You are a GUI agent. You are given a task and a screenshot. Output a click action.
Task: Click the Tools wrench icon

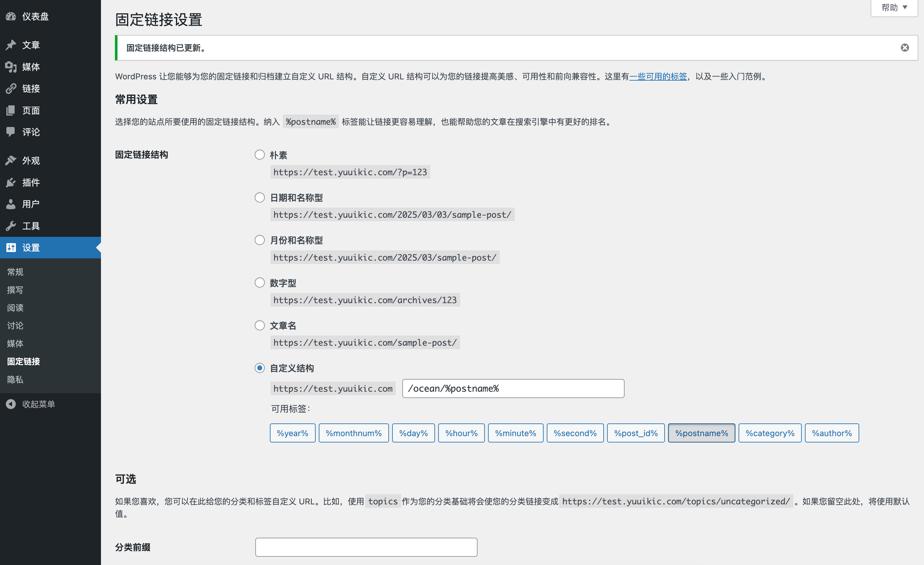pyautogui.click(x=11, y=226)
